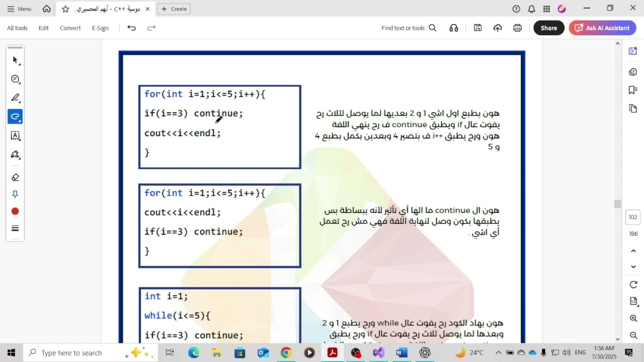Click Ask AI Assistant button
This screenshot has height=362, width=644.
602,28
